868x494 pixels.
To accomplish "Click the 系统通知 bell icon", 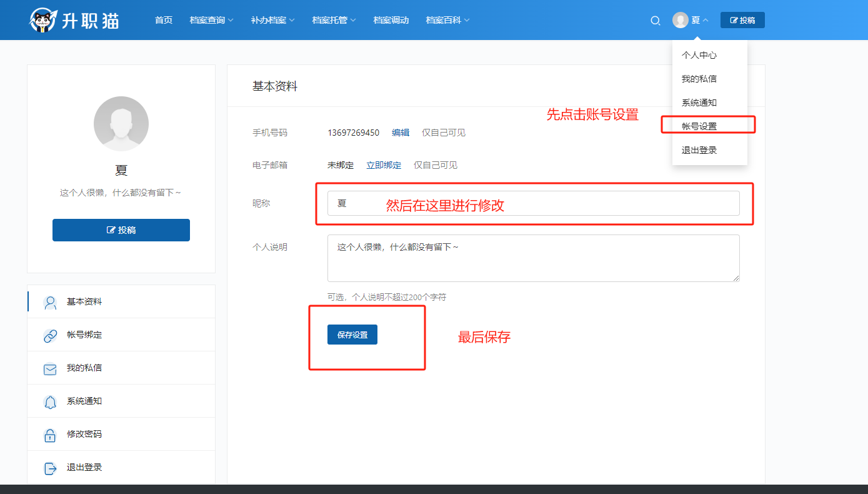I will click(x=50, y=401).
